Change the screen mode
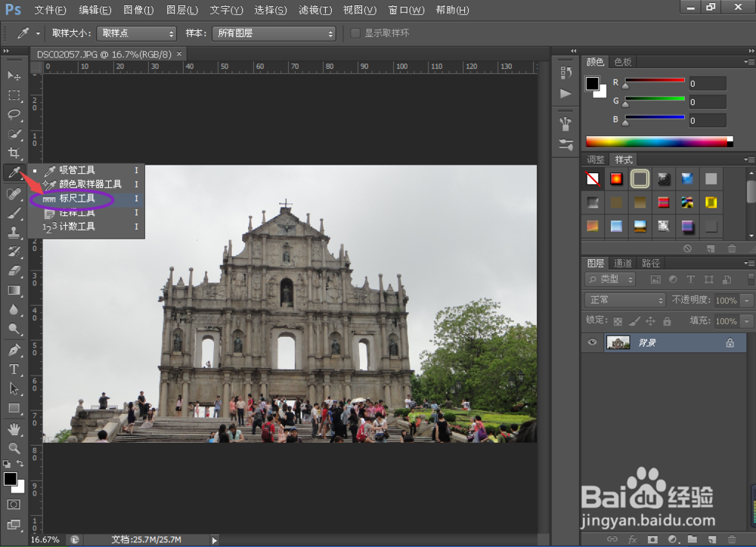 click(14, 524)
